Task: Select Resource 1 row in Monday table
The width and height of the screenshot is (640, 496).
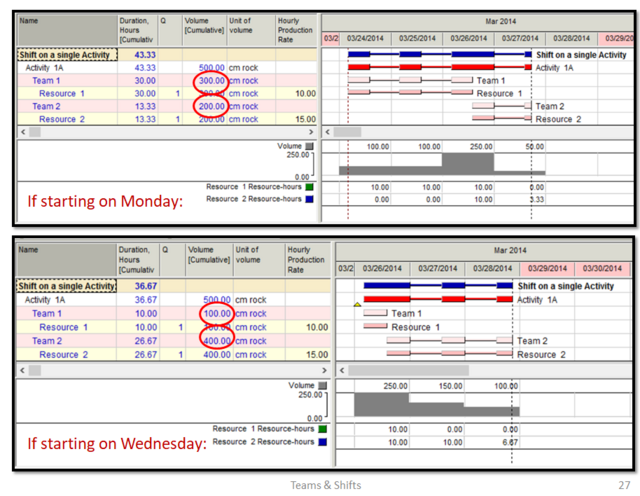Action: [x=167, y=93]
